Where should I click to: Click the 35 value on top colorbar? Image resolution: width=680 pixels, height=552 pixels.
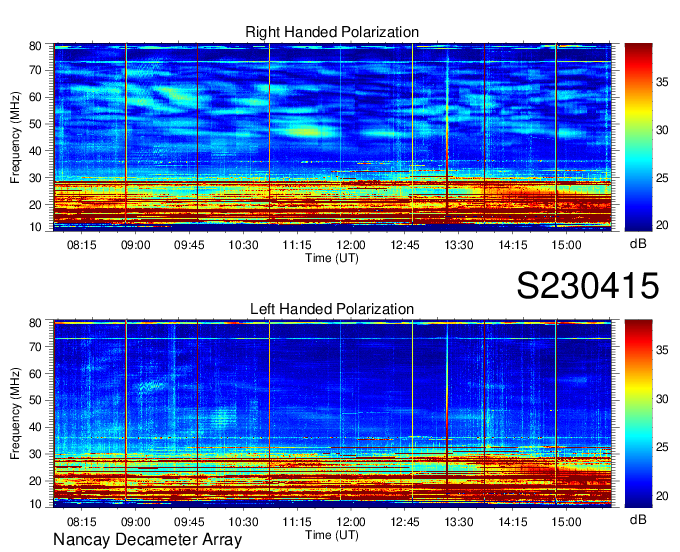662,82
